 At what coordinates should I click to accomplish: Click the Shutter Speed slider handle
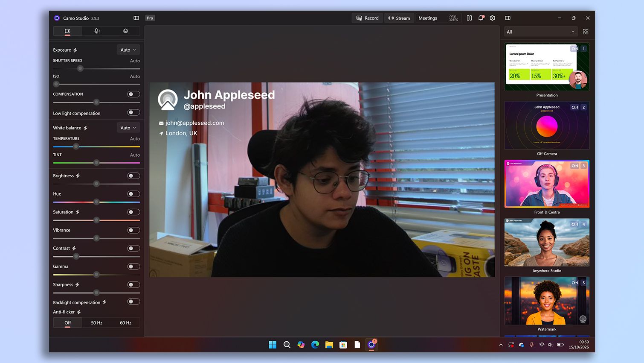(80, 68)
